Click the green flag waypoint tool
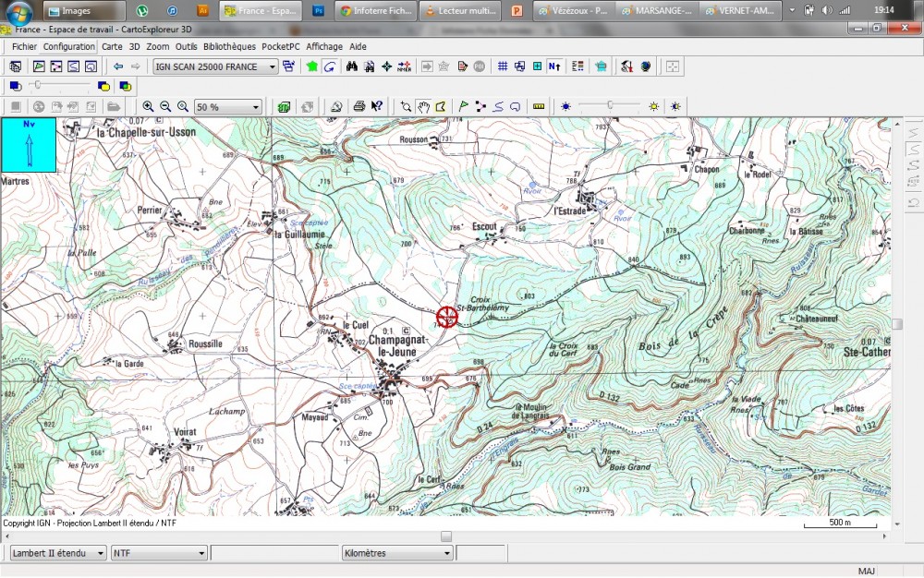Image resolution: width=924 pixels, height=578 pixels. 463,107
